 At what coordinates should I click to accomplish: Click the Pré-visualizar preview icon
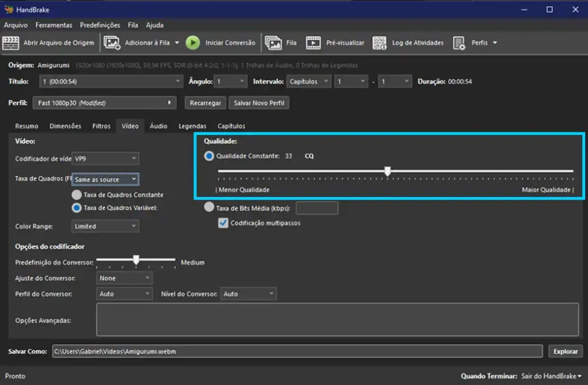pyautogui.click(x=313, y=43)
